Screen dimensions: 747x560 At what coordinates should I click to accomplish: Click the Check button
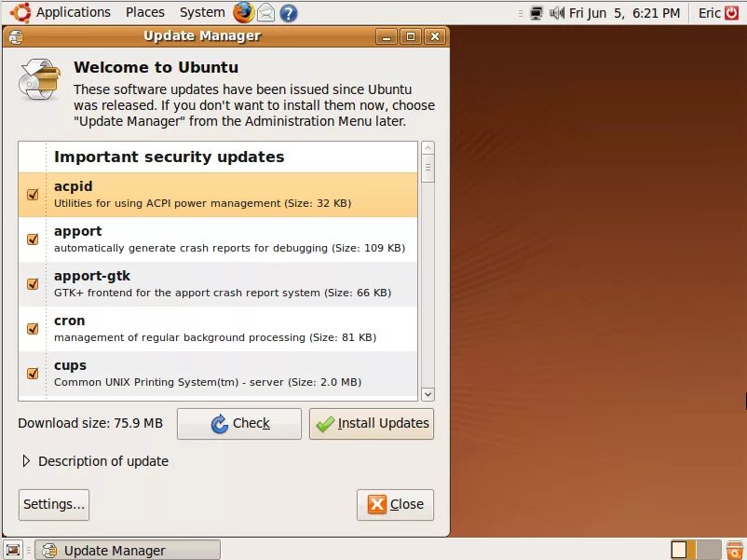[239, 424]
